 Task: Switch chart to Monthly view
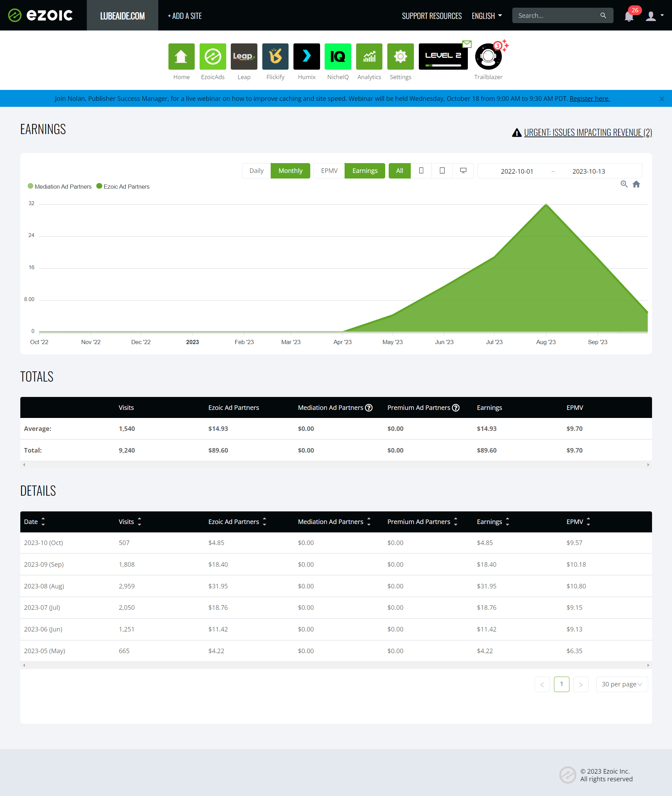290,170
